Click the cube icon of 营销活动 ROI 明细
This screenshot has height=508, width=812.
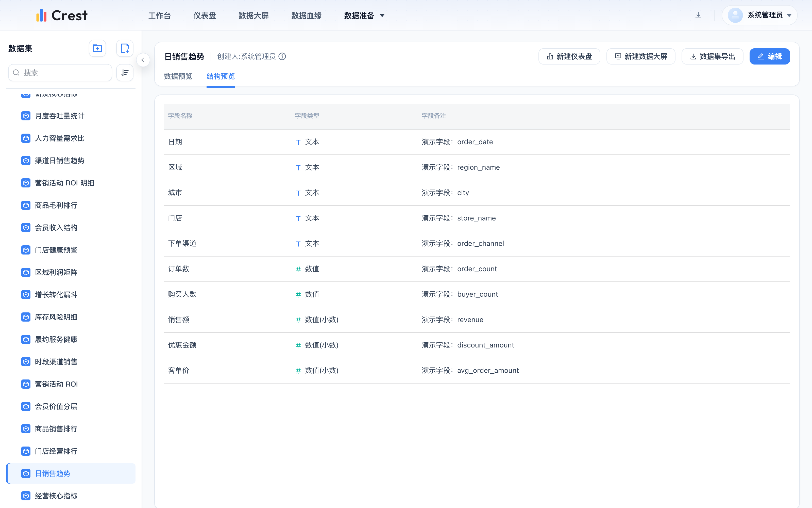pos(26,183)
